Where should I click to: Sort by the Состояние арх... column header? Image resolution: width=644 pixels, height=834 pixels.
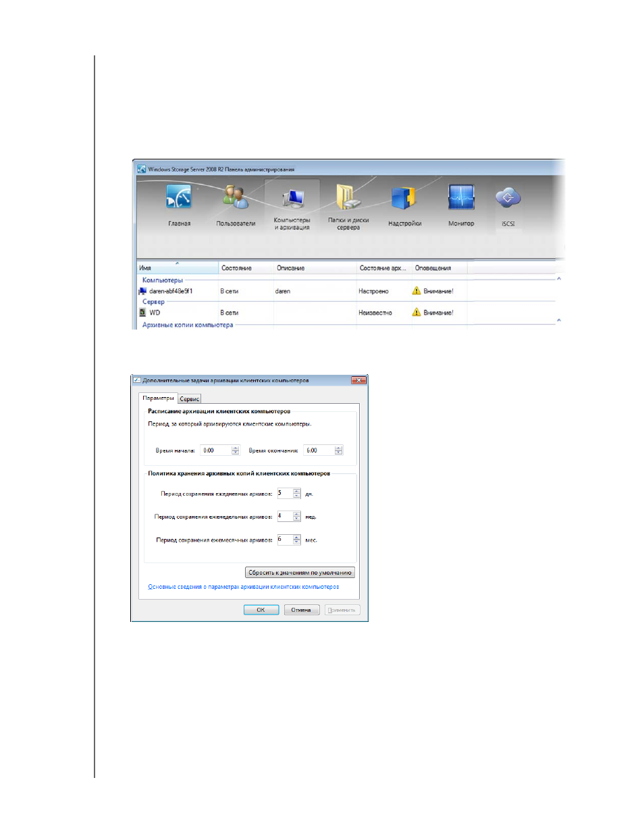click(384, 268)
